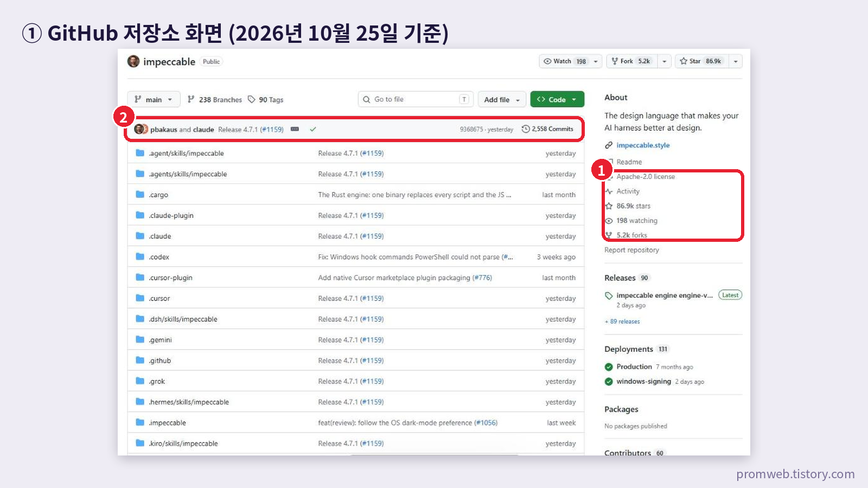Open the Add file dropdown
868x488 pixels.
click(x=502, y=100)
